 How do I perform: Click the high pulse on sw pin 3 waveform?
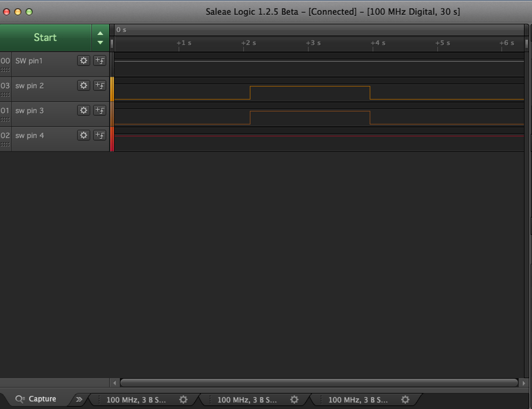[x=310, y=117]
